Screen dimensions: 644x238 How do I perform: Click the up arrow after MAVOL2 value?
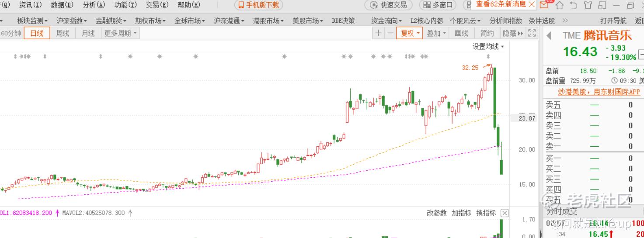pyautogui.click(x=130, y=213)
